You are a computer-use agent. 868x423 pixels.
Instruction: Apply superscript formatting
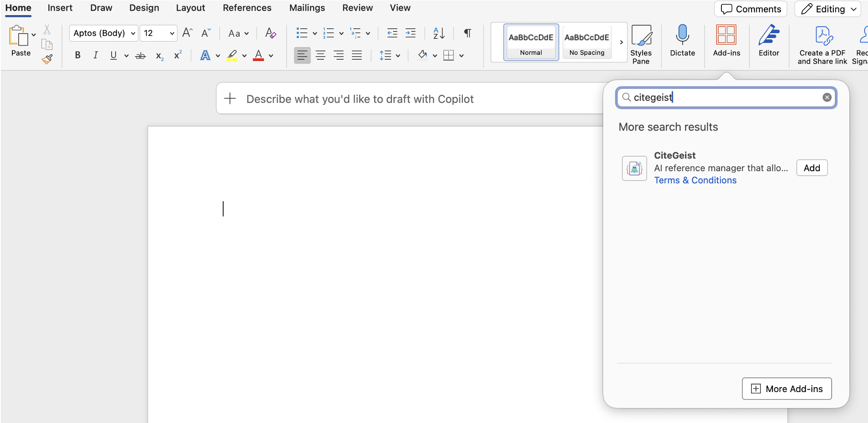coord(178,55)
